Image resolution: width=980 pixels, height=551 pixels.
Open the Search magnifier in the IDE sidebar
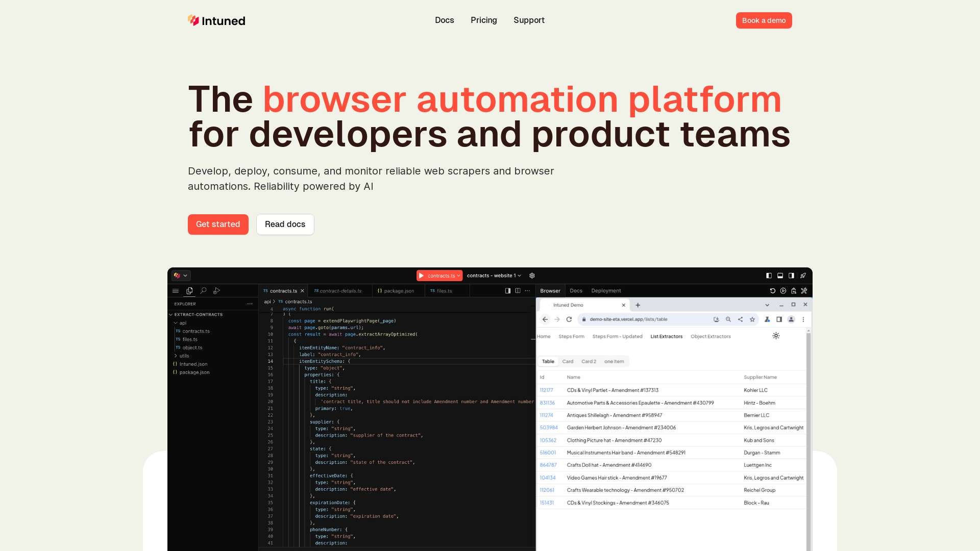[203, 291]
